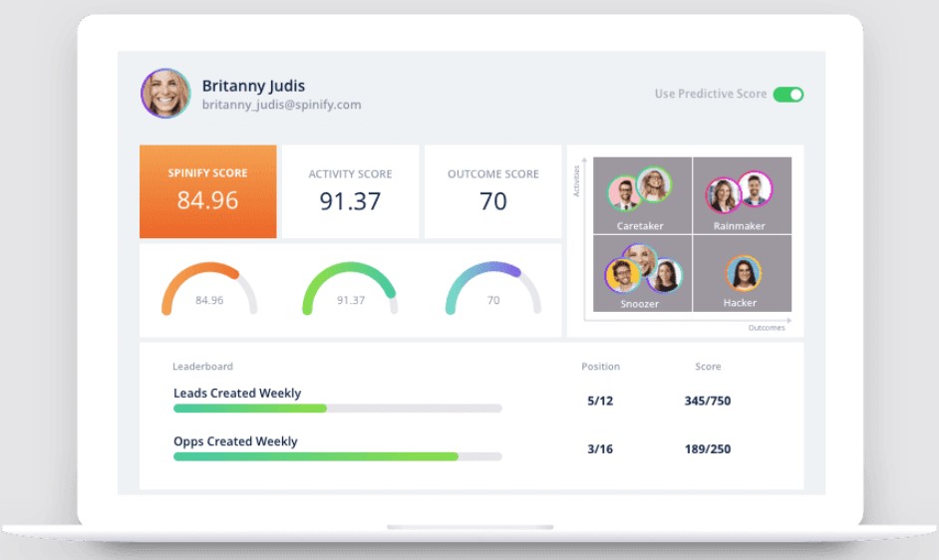Click the woman's avatar in Hacker quadrant

pyautogui.click(x=744, y=273)
